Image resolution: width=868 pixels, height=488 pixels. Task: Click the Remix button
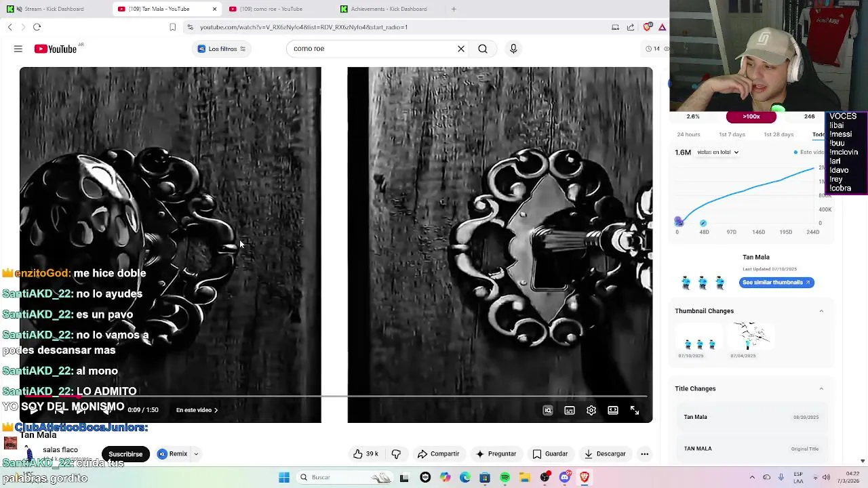tap(172, 454)
